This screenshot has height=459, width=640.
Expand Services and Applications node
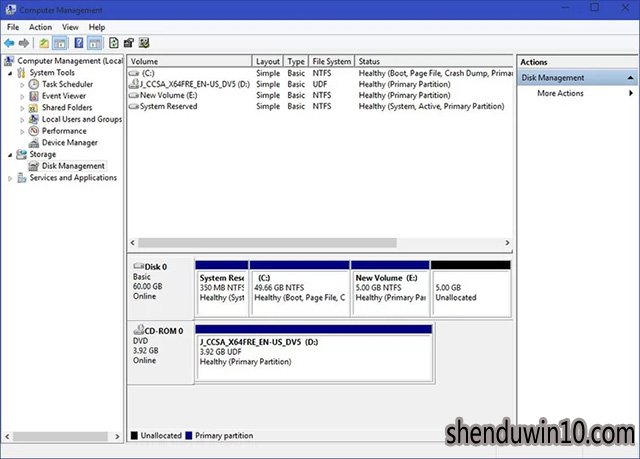click(x=10, y=178)
